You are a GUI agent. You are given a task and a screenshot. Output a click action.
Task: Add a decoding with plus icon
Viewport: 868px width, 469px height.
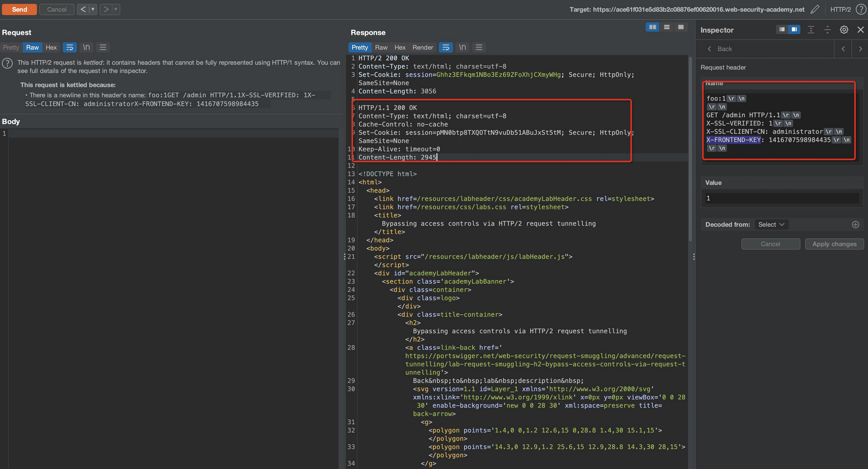855,225
